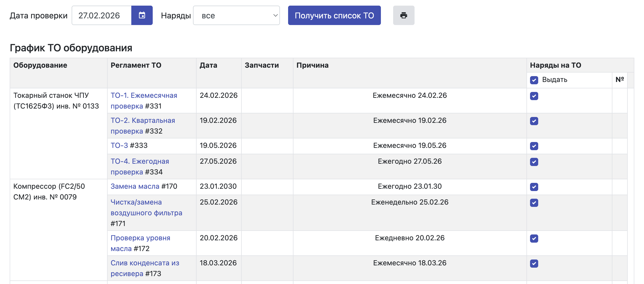The width and height of the screenshot is (644, 284).
Task: Toggle checkbox for Замена масла row
Action: point(534,187)
